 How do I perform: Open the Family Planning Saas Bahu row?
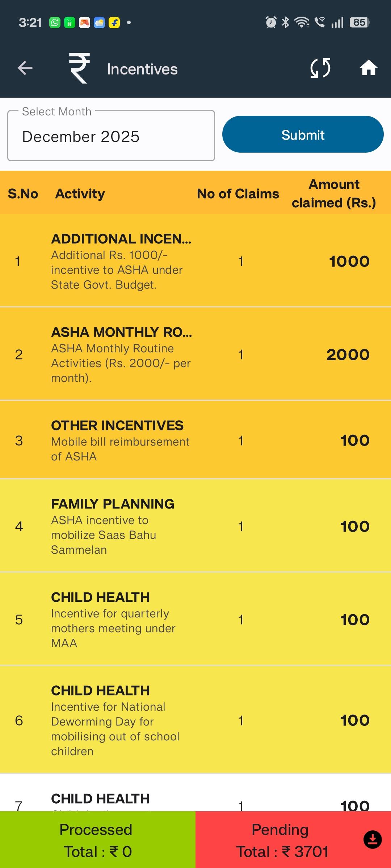[195, 526]
